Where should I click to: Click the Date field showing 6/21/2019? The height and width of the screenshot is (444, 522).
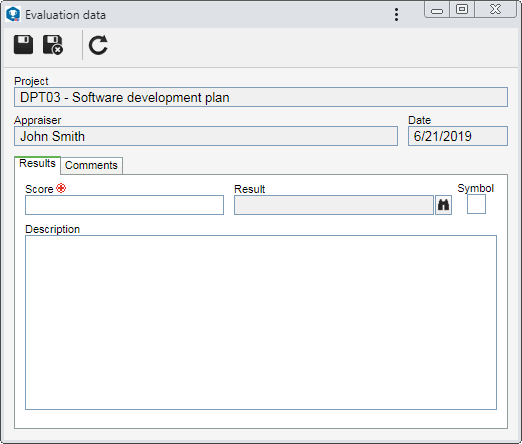pyautogui.click(x=458, y=136)
